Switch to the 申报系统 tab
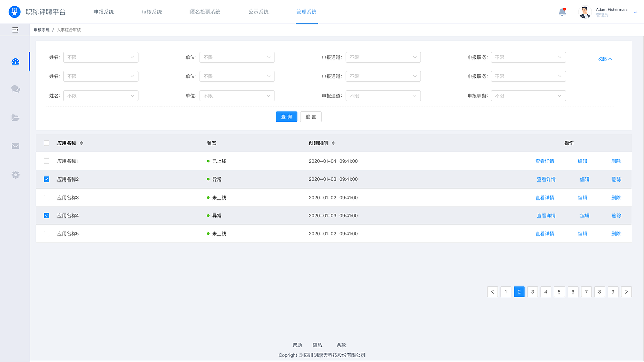 104,11
